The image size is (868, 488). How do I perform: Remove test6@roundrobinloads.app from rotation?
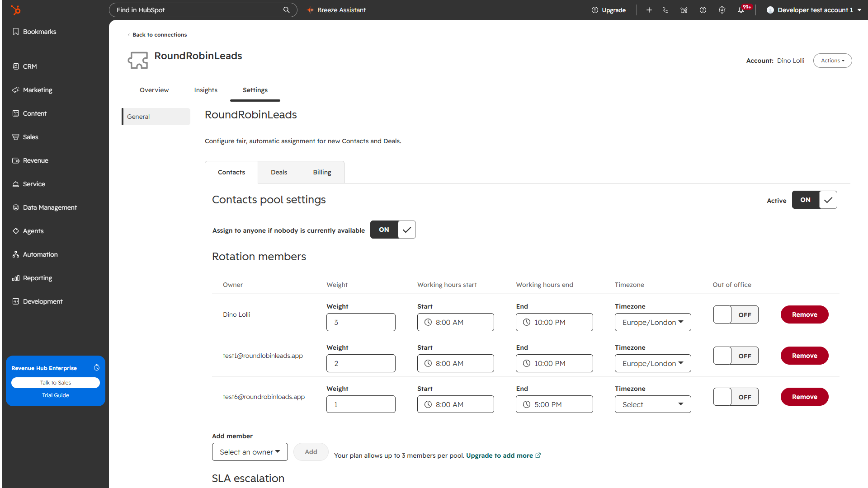pyautogui.click(x=804, y=397)
